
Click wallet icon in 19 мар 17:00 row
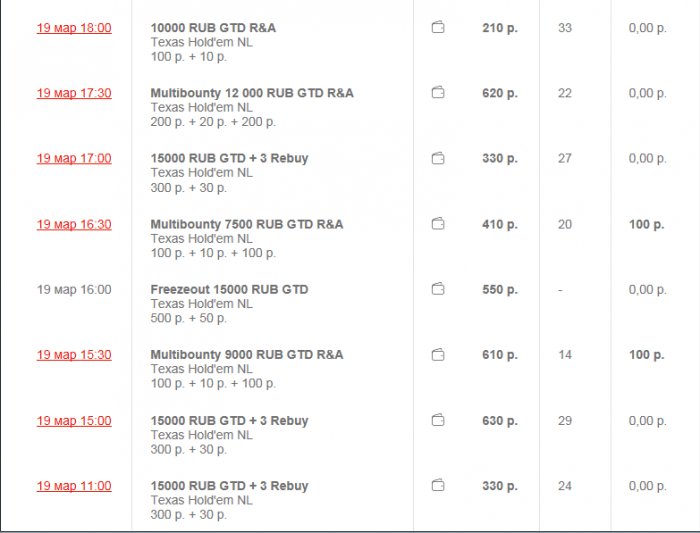[437, 158]
